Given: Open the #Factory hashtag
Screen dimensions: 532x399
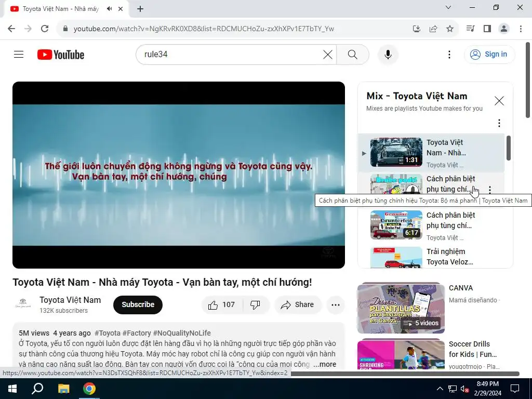Looking at the screenshot, I should coord(137,333).
